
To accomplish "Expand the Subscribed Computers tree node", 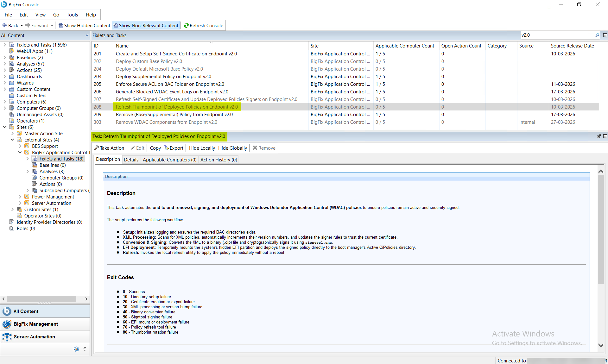I will [28, 190].
